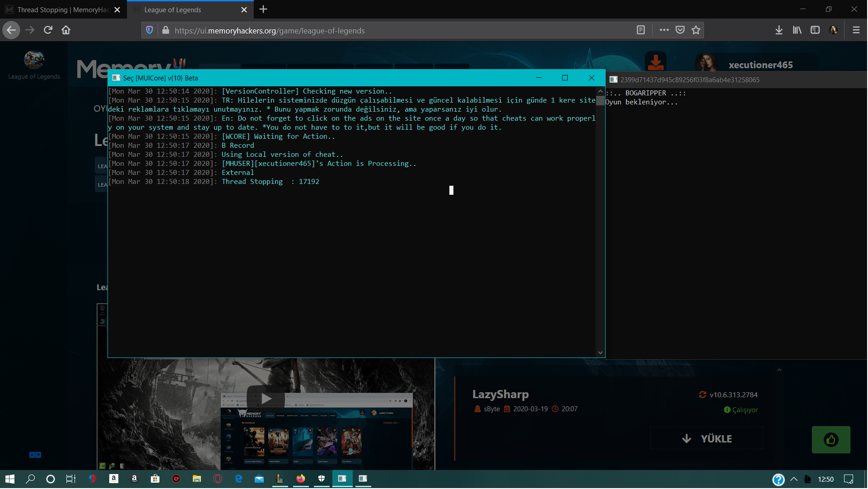Image resolution: width=868 pixels, height=489 pixels.
Task: Open page actions three-dot menu
Action: pos(664,30)
